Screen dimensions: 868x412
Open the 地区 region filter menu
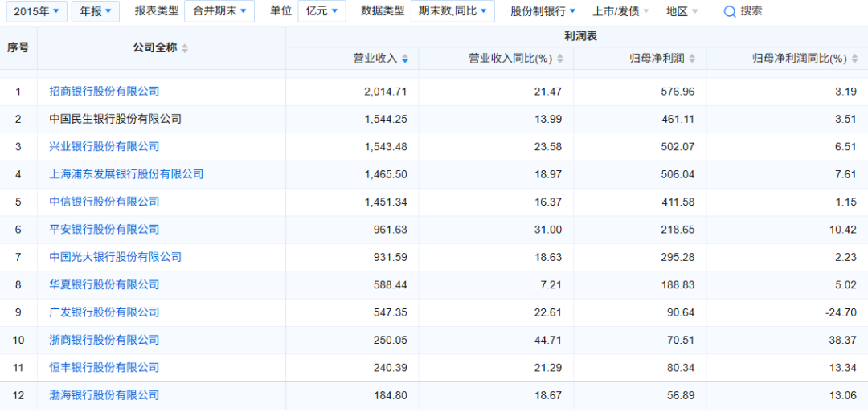pyautogui.click(x=682, y=11)
